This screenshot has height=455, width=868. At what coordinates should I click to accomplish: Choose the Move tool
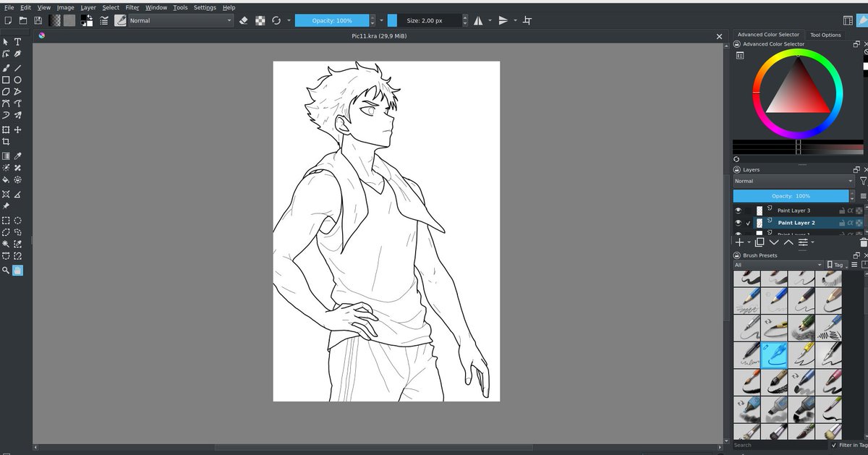[x=17, y=129]
